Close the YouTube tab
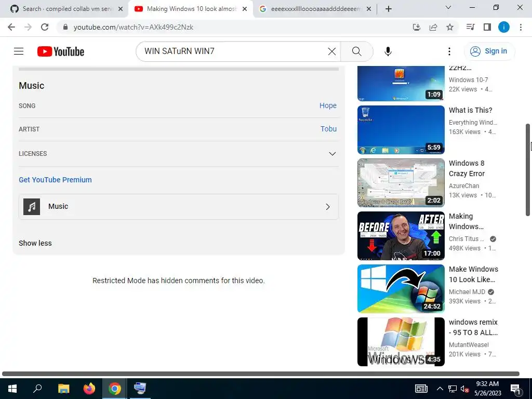Image resolution: width=532 pixels, height=399 pixels. pyautogui.click(x=245, y=9)
